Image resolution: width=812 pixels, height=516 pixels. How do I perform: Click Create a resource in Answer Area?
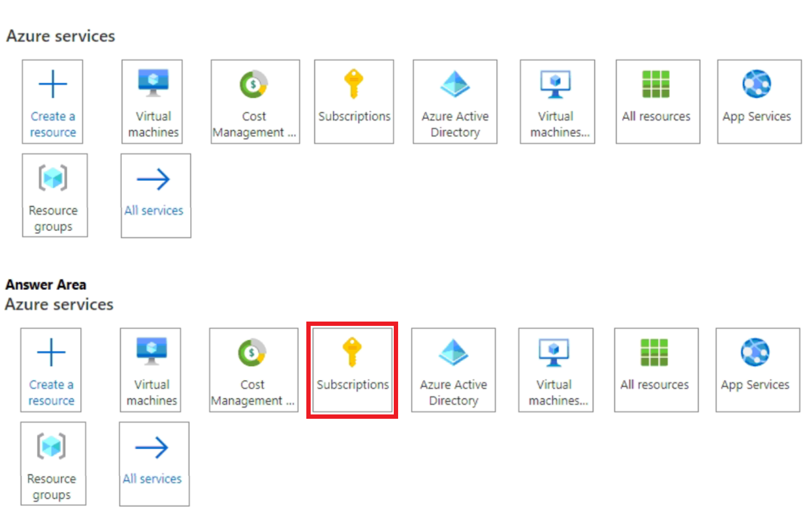pyautogui.click(x=51, y=369)
